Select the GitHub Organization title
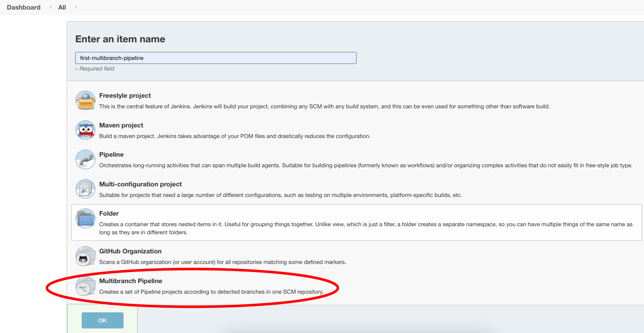This screenshot has width=644, height=333. [130, 251]
